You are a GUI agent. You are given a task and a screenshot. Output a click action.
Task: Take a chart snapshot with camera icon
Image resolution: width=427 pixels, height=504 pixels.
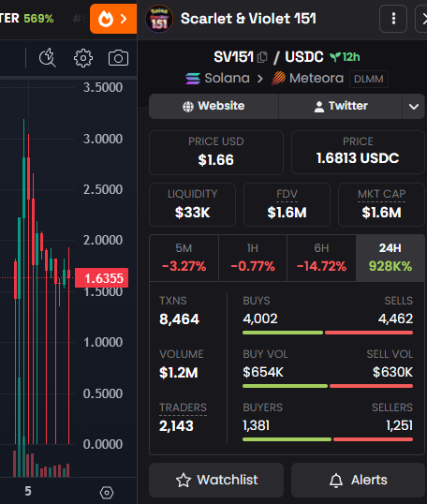(118, 58)
